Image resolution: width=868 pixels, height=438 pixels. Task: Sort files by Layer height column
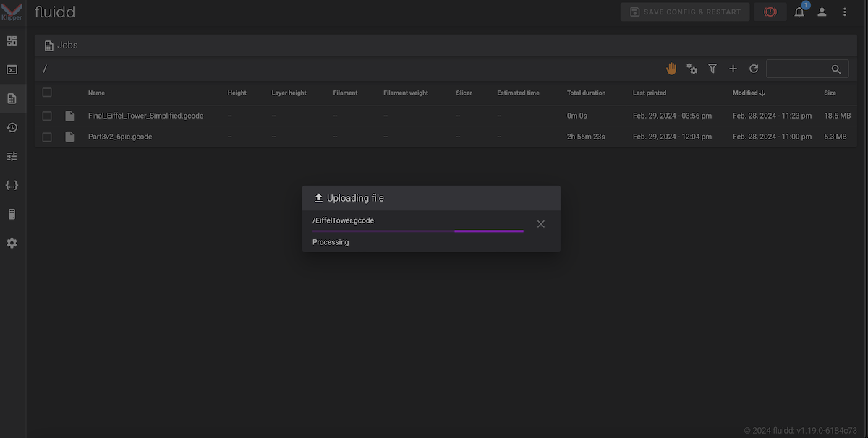289,93
